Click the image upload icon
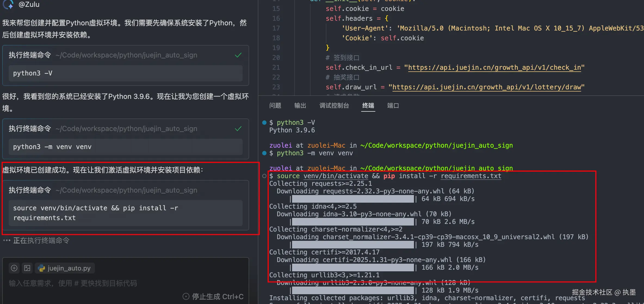This screenshot has height=304, width=644. point(27,268)
